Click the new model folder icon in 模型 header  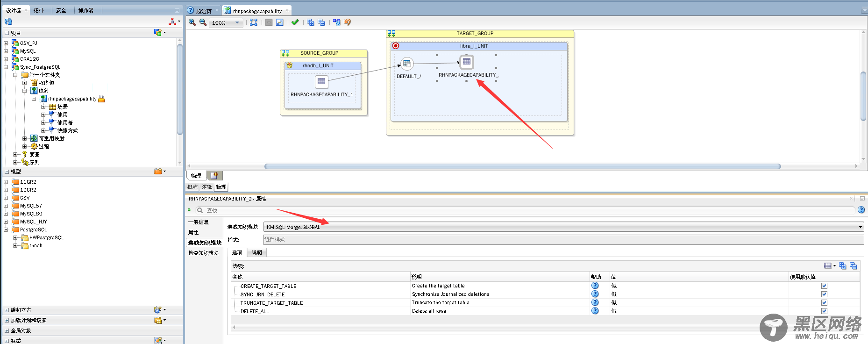[x=158, y=171]
